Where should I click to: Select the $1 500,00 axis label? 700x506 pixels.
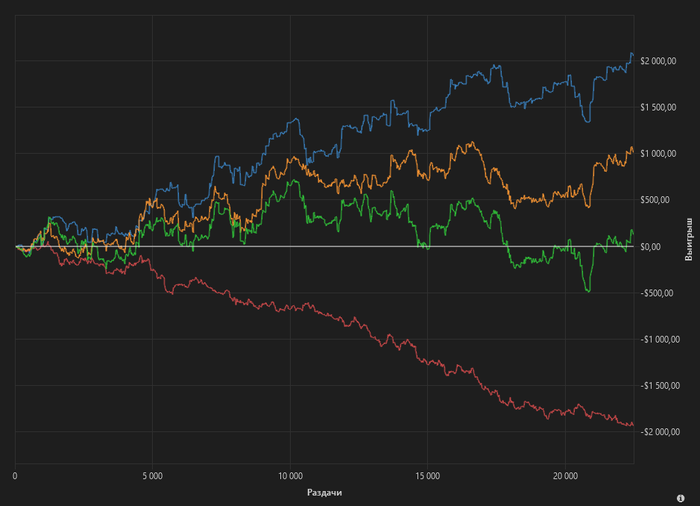[x=658, y=107]
